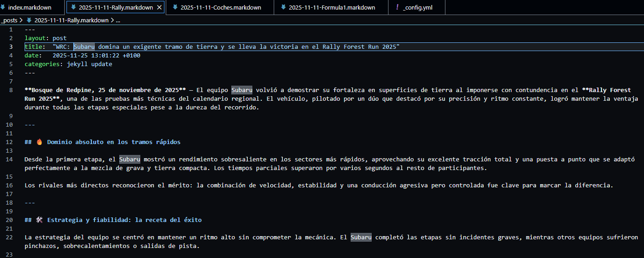Viewport: 644px width, 258px height.
Task: Click the 'categories' front matter key
Action: click(42, 64)
